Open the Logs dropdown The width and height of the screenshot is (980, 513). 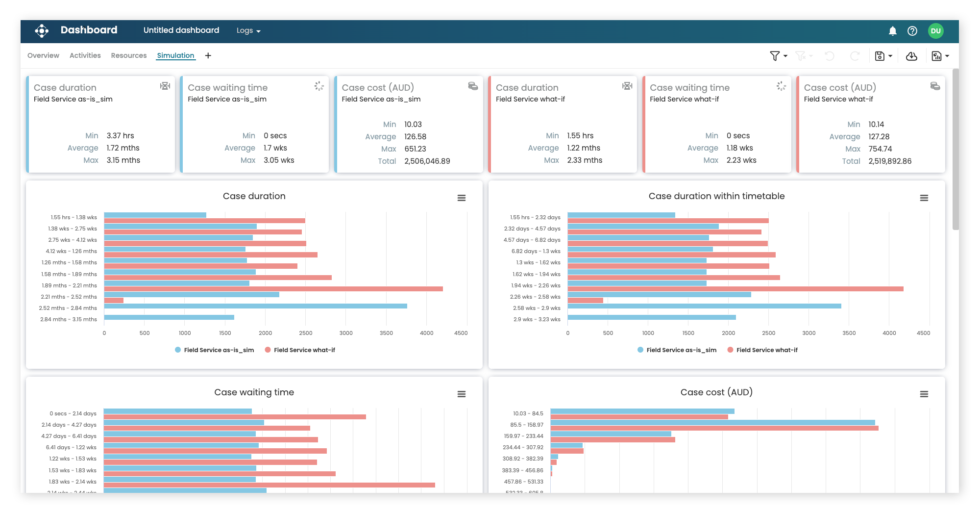tap(248, 30)
